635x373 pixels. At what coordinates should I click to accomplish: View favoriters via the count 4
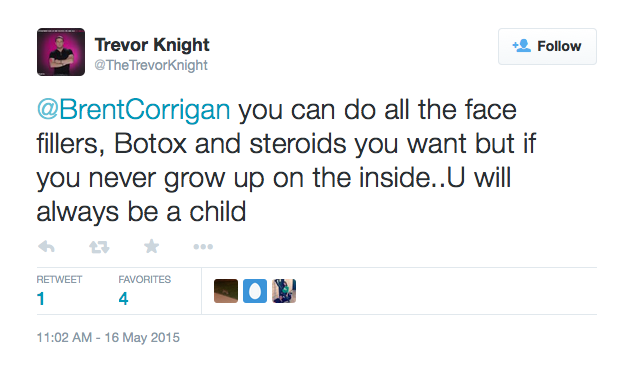coord(124,299)
